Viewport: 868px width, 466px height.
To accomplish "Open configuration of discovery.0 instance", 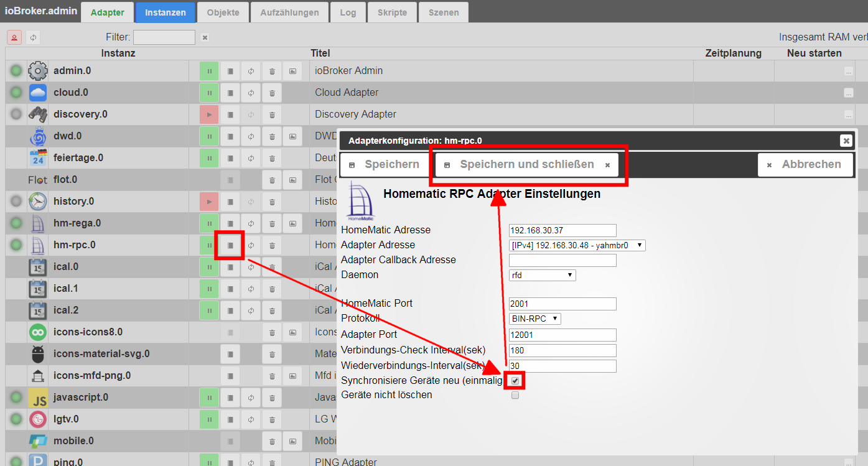I will [230, 114].
